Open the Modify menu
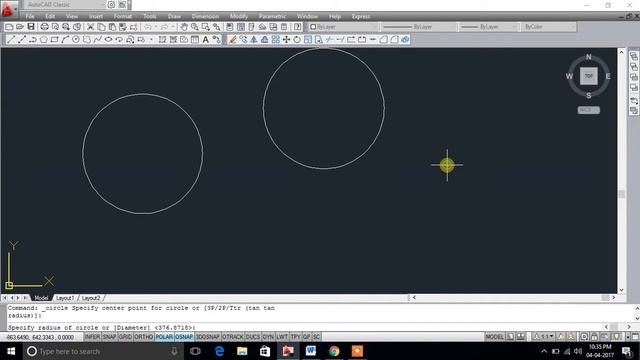The image size is (640, 360). 239,16
